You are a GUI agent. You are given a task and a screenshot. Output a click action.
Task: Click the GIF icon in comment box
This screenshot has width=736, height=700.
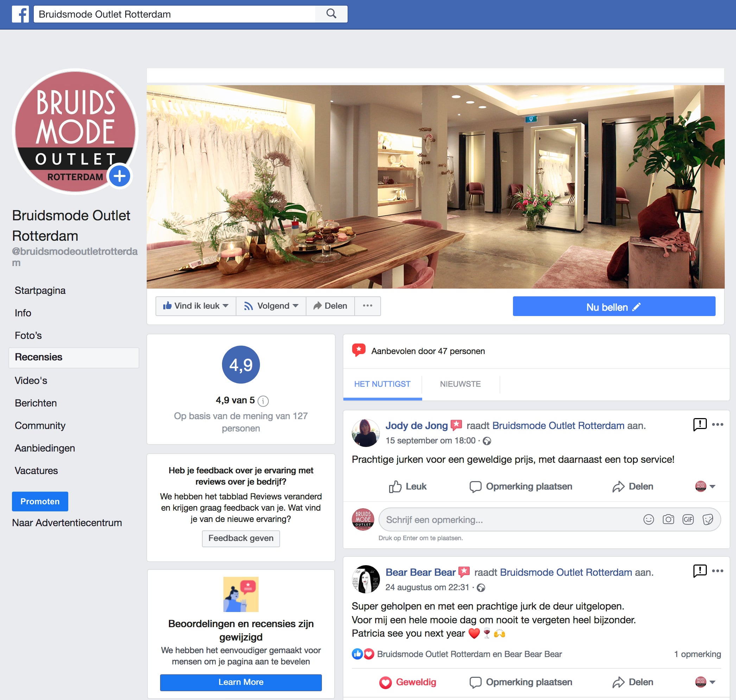coord(688,519)
